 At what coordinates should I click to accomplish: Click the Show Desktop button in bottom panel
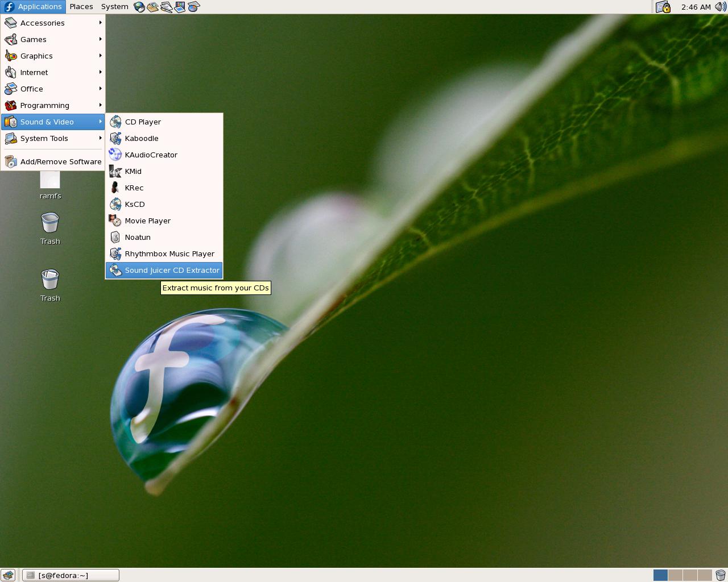pyautogui.click(x=7, y=575)
